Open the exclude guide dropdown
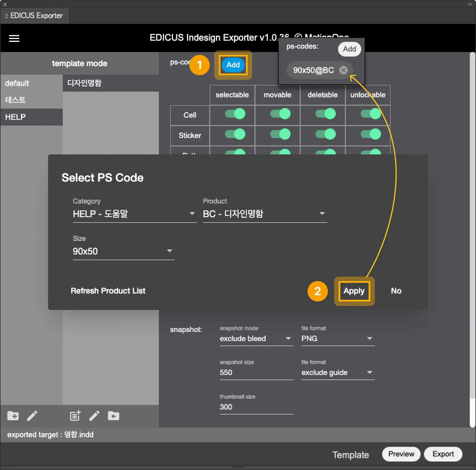 click(338, 372)
